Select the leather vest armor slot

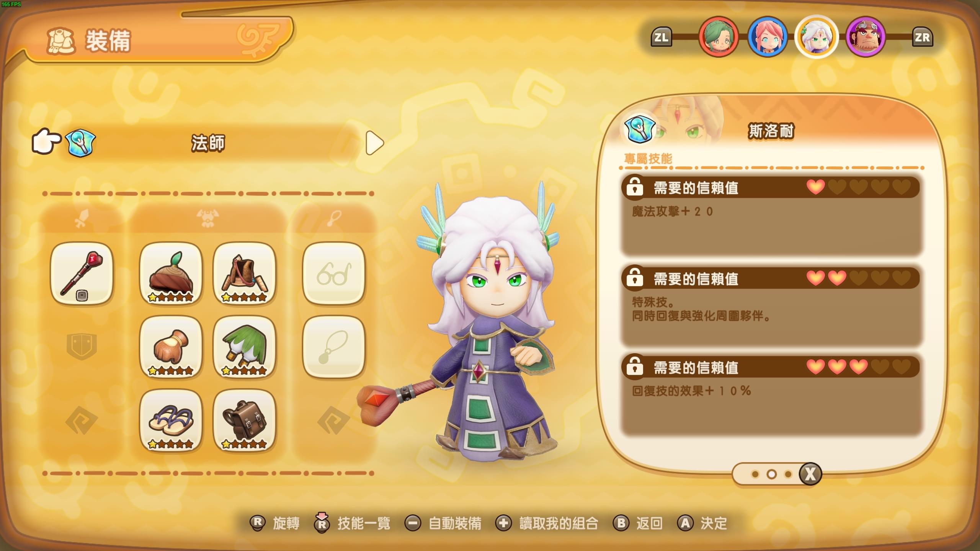pyautogui.click(x=244, y=274)
